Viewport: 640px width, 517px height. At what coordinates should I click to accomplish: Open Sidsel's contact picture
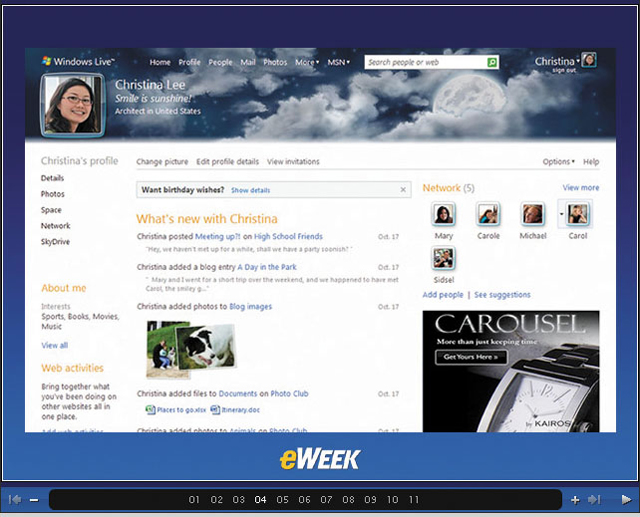tap(444, 258)
